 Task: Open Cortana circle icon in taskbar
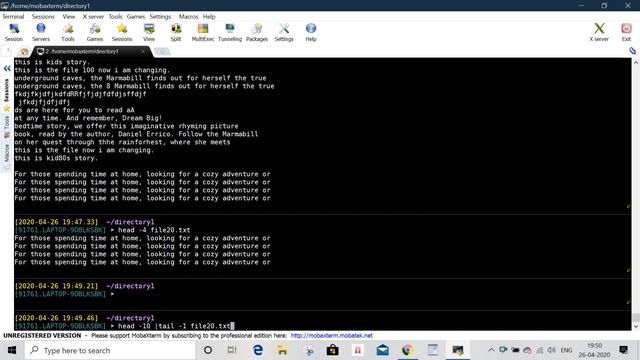208,350
